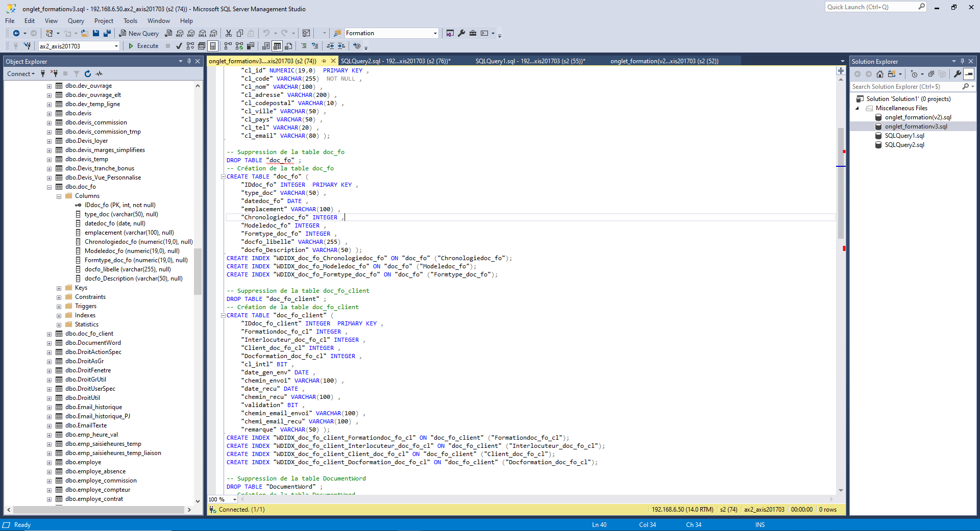
Task: Click the Copy icon in toolbar
Action: pos(240,33)
